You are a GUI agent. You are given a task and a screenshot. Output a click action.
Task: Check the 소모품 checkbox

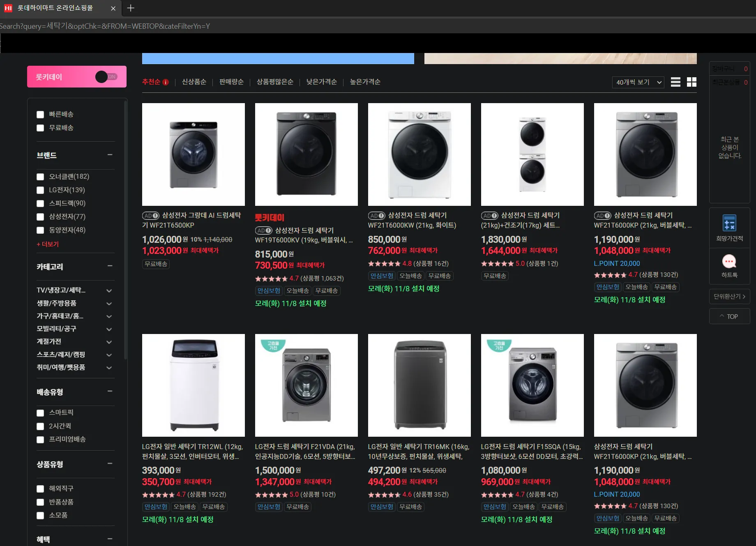pyautogui.click(x=40, y=516)
